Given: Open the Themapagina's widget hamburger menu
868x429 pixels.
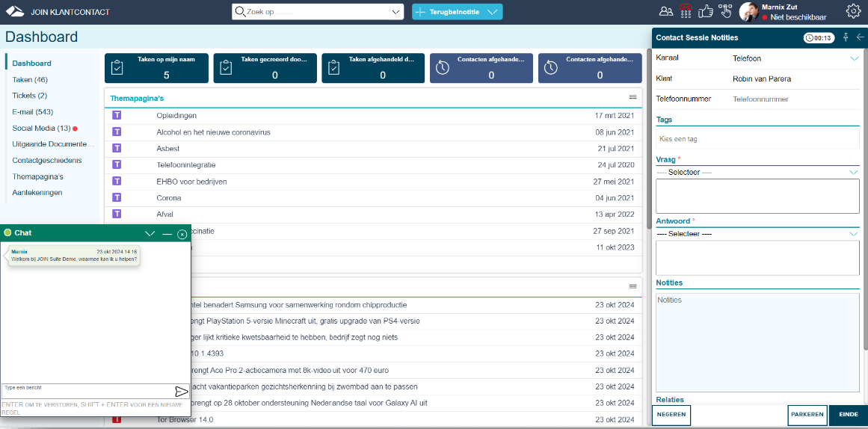Looking at the screenshot, I should tap(632, 97).
